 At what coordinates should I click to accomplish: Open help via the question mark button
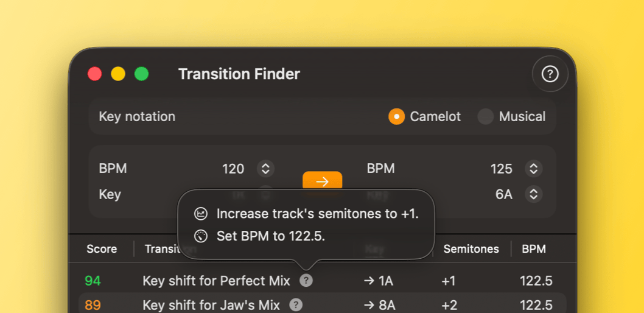550,74
